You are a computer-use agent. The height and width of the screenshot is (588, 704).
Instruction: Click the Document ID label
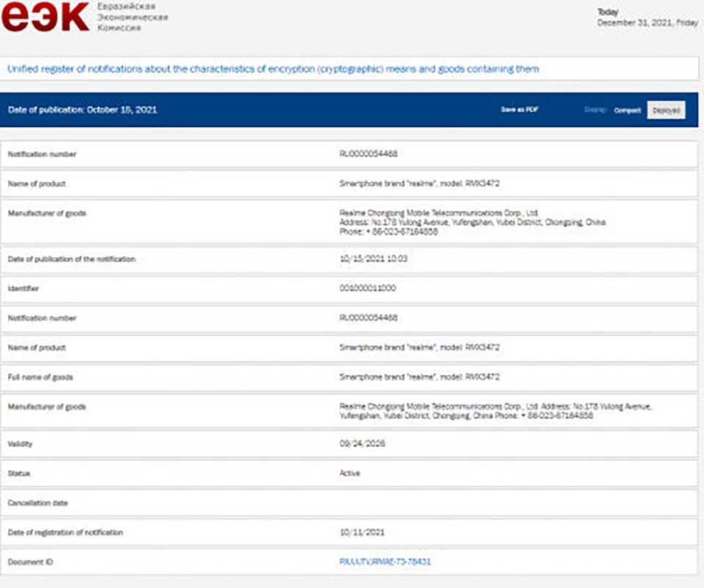point(31,562)
